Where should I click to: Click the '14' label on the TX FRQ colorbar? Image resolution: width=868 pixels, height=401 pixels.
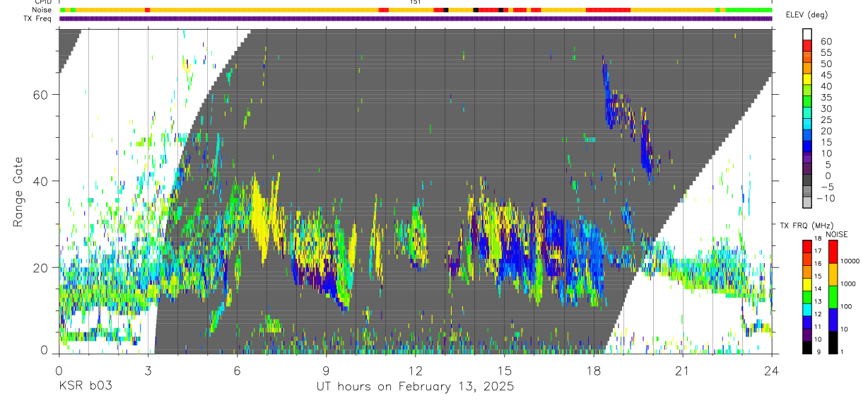coord(817,289)
